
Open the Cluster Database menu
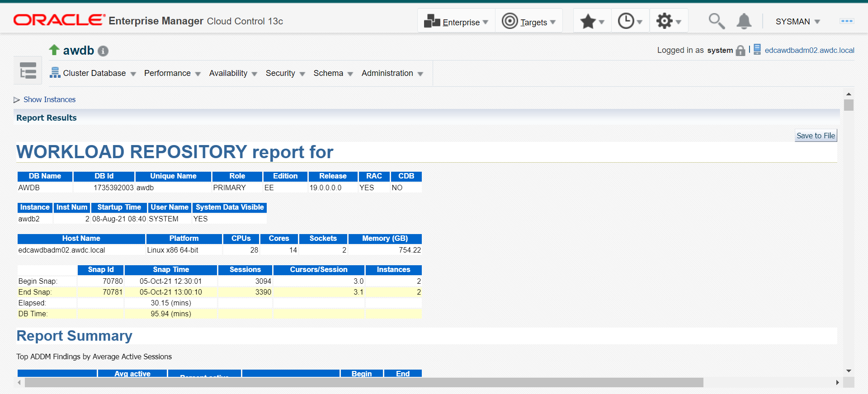[93, 73]
